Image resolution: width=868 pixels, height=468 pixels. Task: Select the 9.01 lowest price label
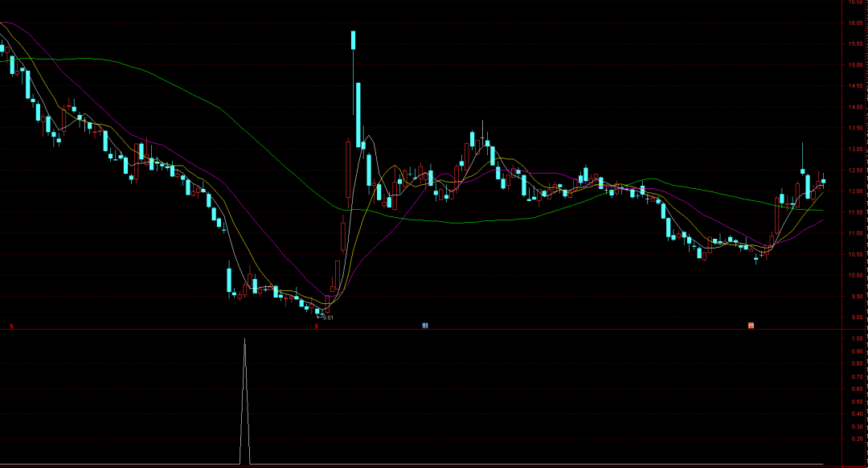328,318
